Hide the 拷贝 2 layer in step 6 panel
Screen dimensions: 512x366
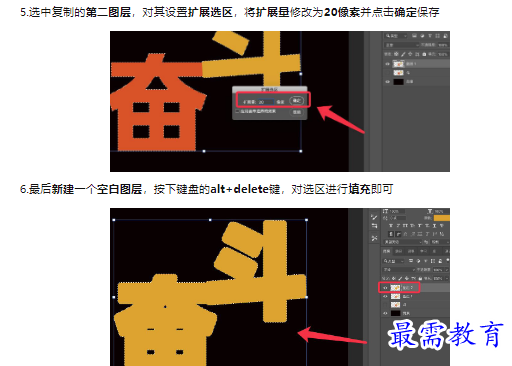coord(385,288)
